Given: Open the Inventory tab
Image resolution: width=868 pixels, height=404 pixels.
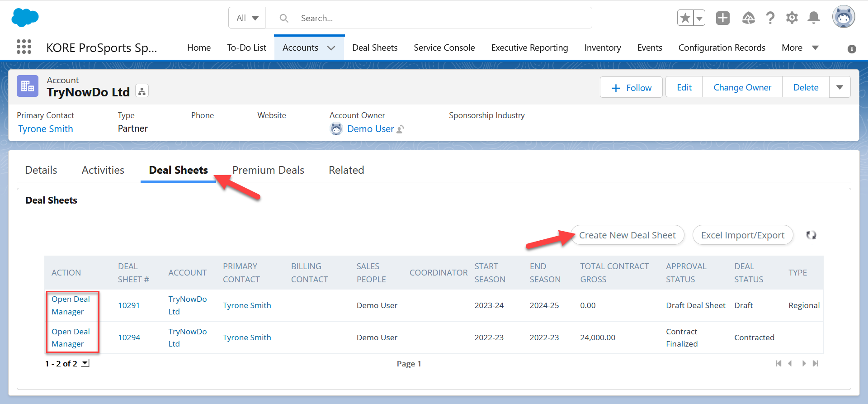Looking at the screenshot, I should (603, 48).
